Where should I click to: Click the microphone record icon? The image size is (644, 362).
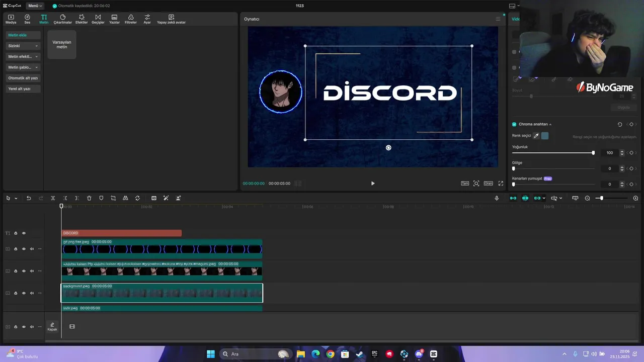click(497, 198)
